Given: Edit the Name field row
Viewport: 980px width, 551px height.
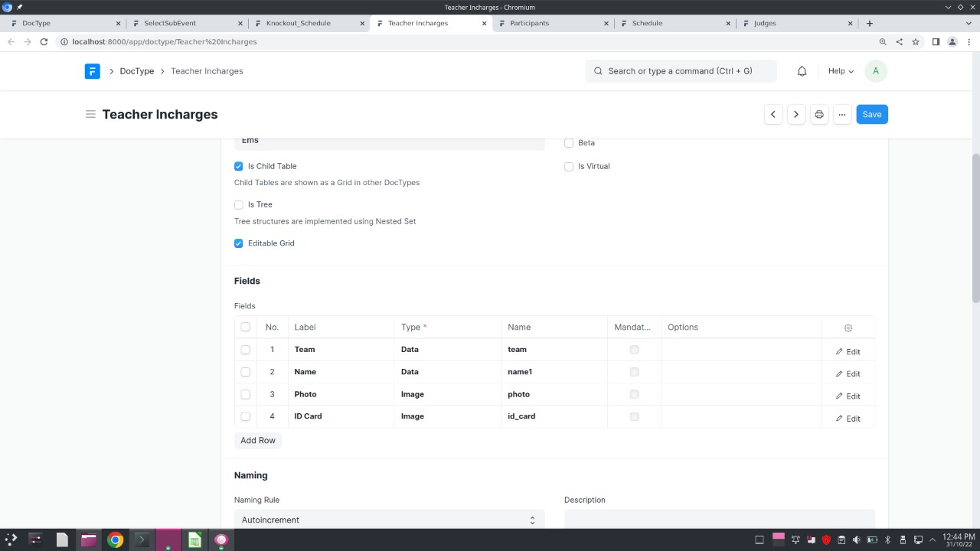Looking at the screenshot, I should 848,373.
